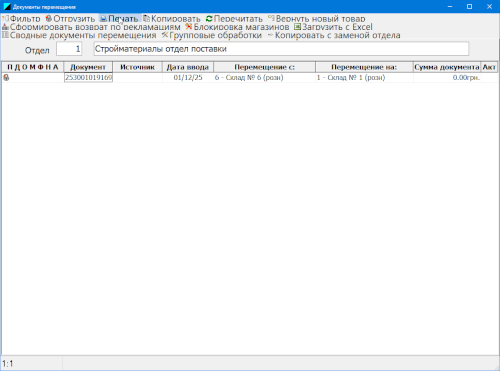Click the Перечитать refresh command
The height and width of the screenshot is (371, 500).
(234, 19)
